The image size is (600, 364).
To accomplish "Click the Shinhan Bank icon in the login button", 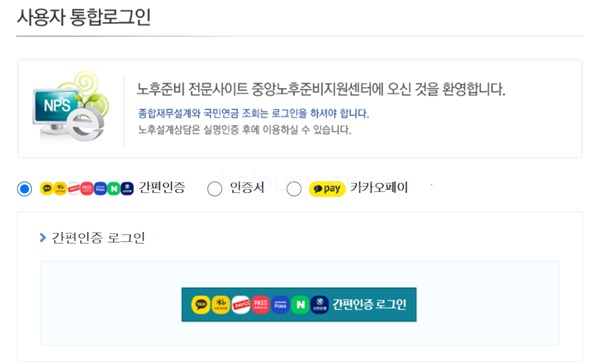I will (x=320, y=305).
